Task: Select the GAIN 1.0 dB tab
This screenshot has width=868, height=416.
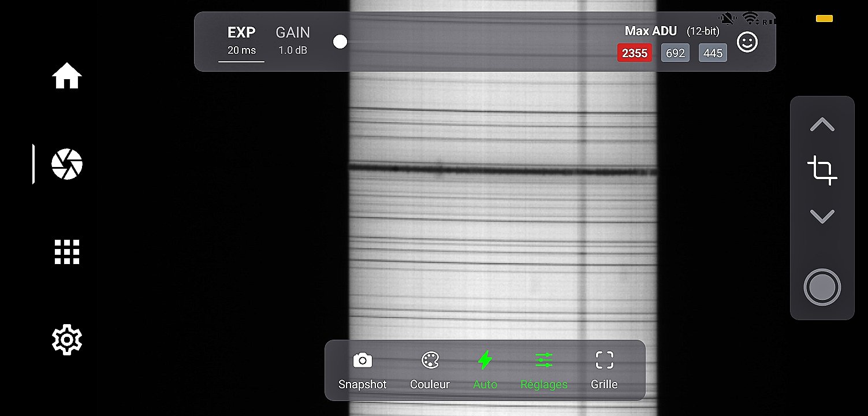Action: (x=293, y=41)
